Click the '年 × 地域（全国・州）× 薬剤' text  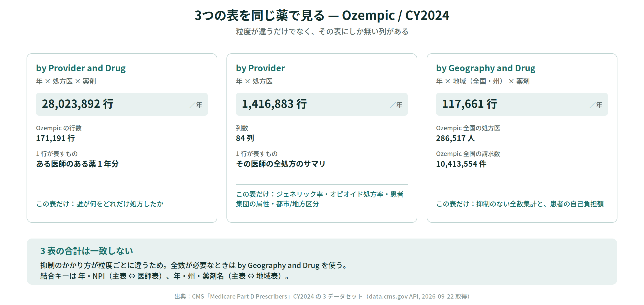coord(483,81)
